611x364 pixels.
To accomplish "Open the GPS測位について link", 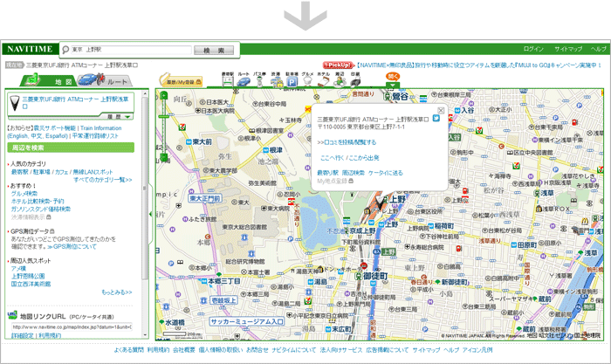I will click(72, 247).
